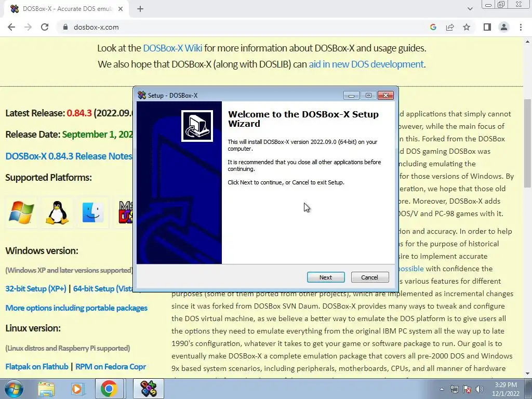Click the network tray icon
This screenshot has height=399, width=532.
point(454,389)
